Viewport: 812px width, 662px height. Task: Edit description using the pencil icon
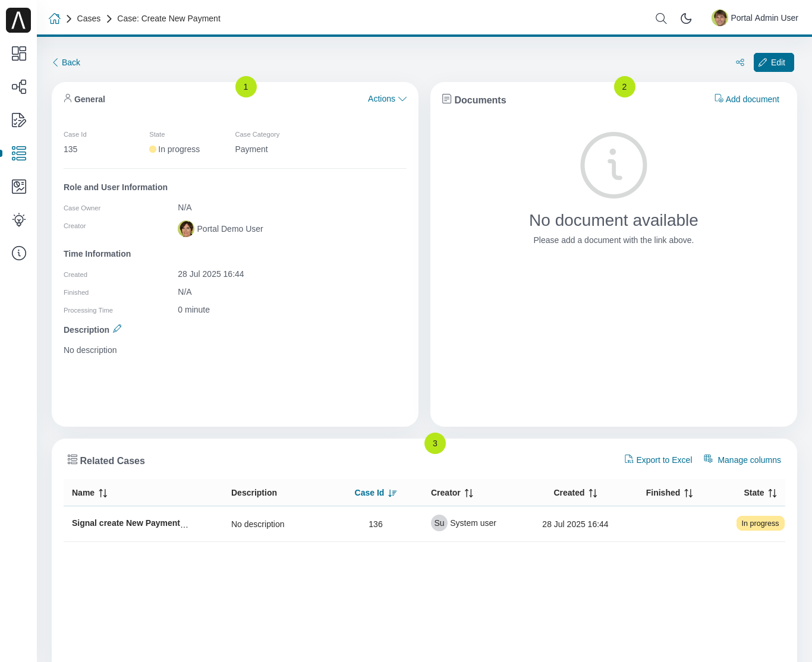[117, 329]
